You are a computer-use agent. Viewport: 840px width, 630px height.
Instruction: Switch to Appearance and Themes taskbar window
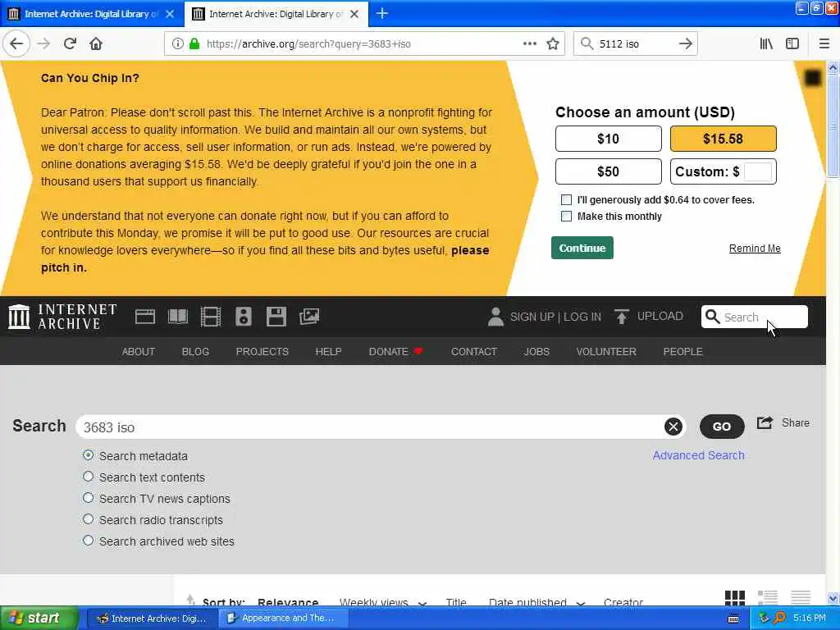pyautogui.click(x=284, y=618)
